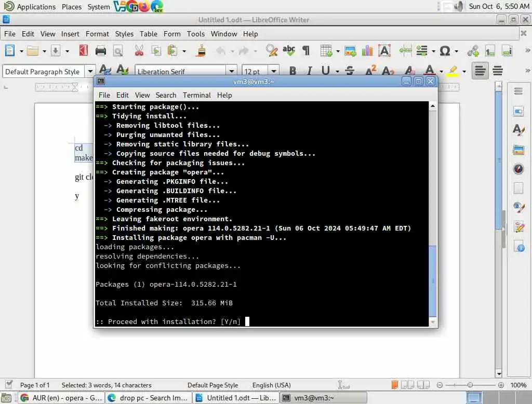Click the Insert Field icon
Viewport: 532px width, 404px height.
pyautogui.click(x=422, y=51)
